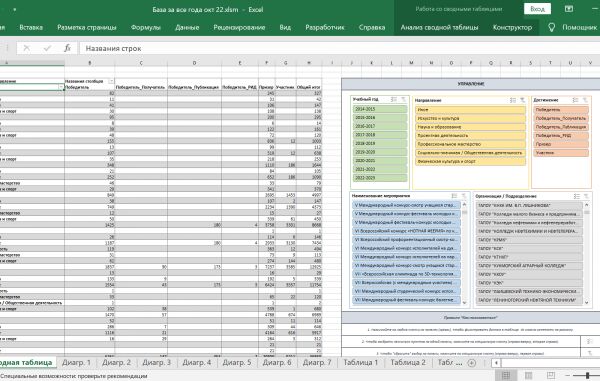Switch to Normal view in status bar
Viewport: 600px width, 381px height.
pyautogui.click(x=506, y=376)
